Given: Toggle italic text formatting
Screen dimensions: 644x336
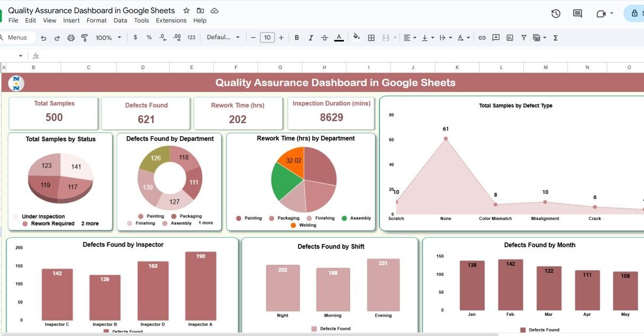Looking at the screenshot, I should coord(311,38).
